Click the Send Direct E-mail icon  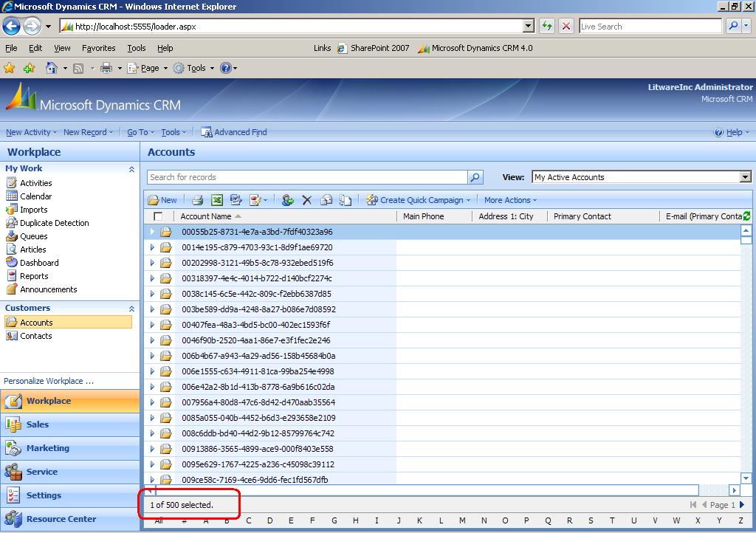[x=326, y=200]
